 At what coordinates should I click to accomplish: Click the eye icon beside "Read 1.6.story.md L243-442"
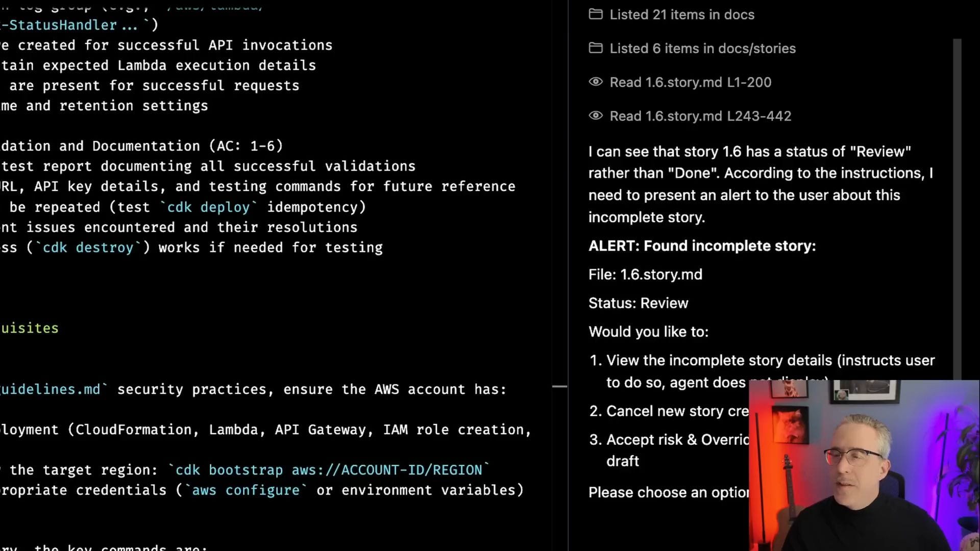click(x=595, y=116)
